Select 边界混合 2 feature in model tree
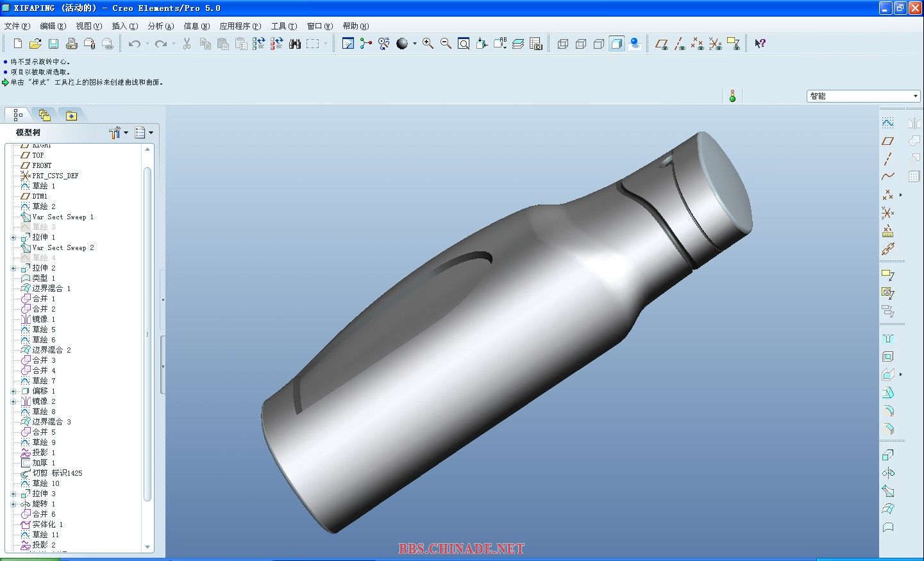This screenshot has width=924, height=561. point(51,350)
